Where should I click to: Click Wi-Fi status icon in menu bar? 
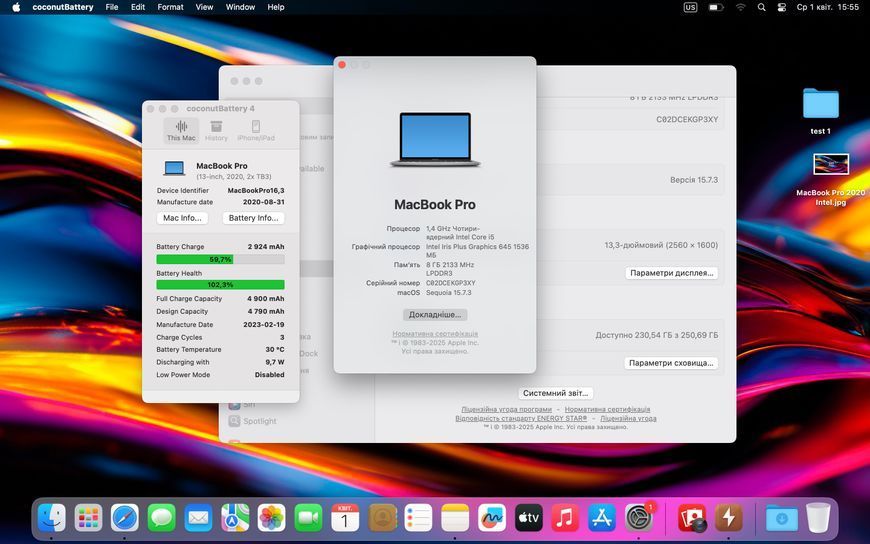tap(741, 7)
